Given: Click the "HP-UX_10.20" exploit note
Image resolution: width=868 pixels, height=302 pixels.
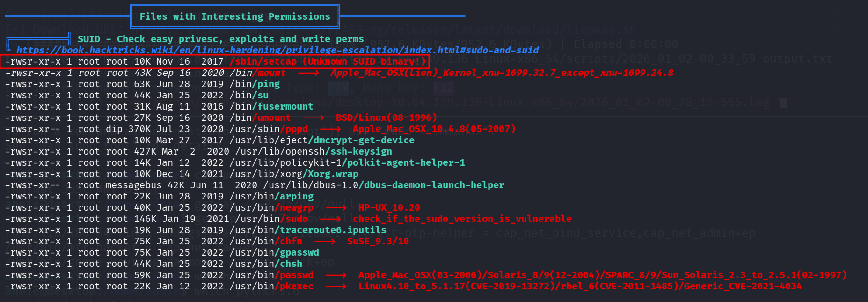Looking at the screenshot, I should pos(389,207).
